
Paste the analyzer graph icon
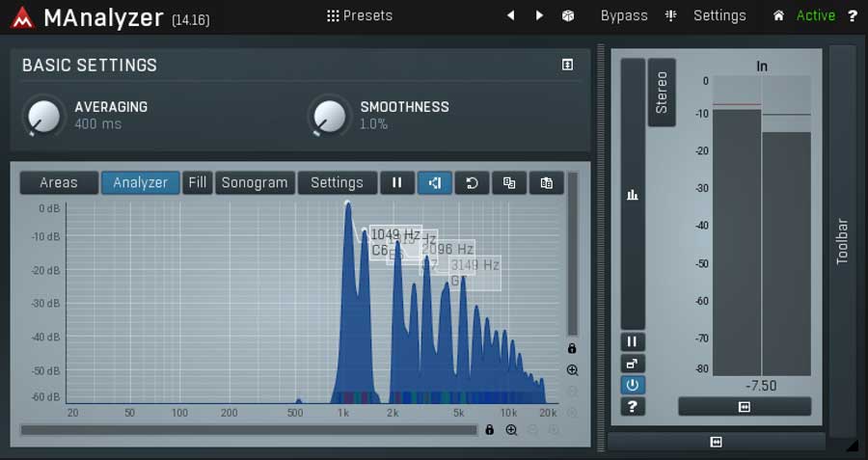547,182
